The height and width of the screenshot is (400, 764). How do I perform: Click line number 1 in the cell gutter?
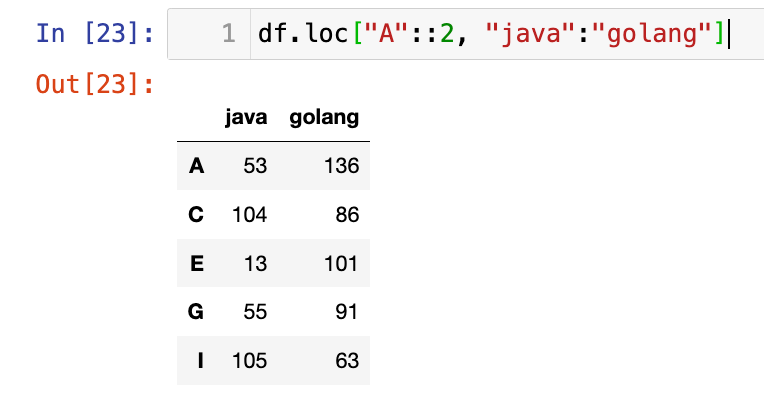click(x=228, y=36)
